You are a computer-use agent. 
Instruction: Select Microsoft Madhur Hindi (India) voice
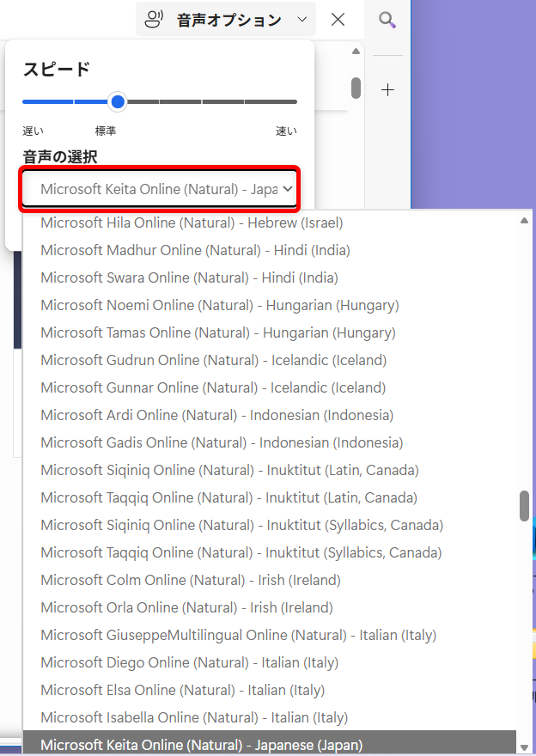tap(269, 250)
